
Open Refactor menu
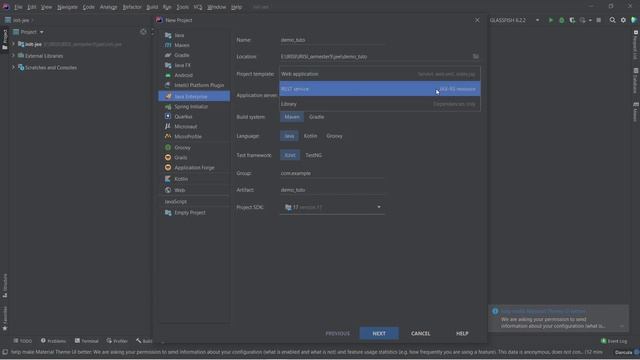pyautogui.click(x=132, y=7)
